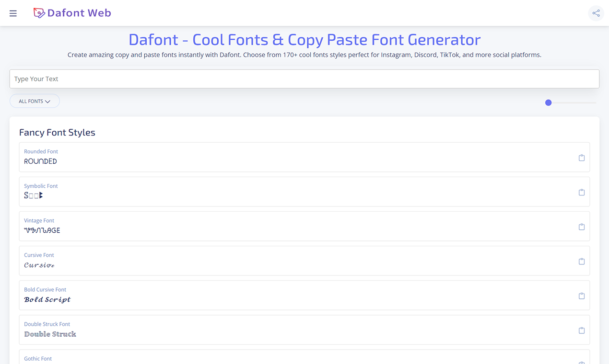This screenshot has width=609, height=364.
Task: Click the page's main Dafont heading
Action: point(304,39)
